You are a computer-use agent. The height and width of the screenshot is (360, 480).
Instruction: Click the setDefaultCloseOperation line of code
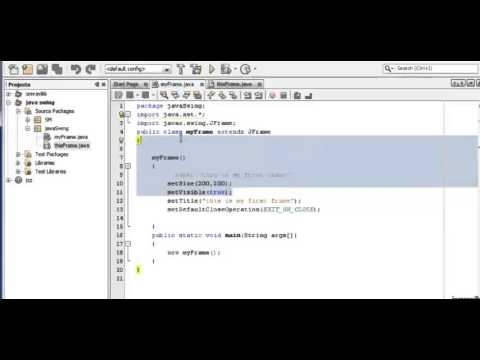[243, 210]
